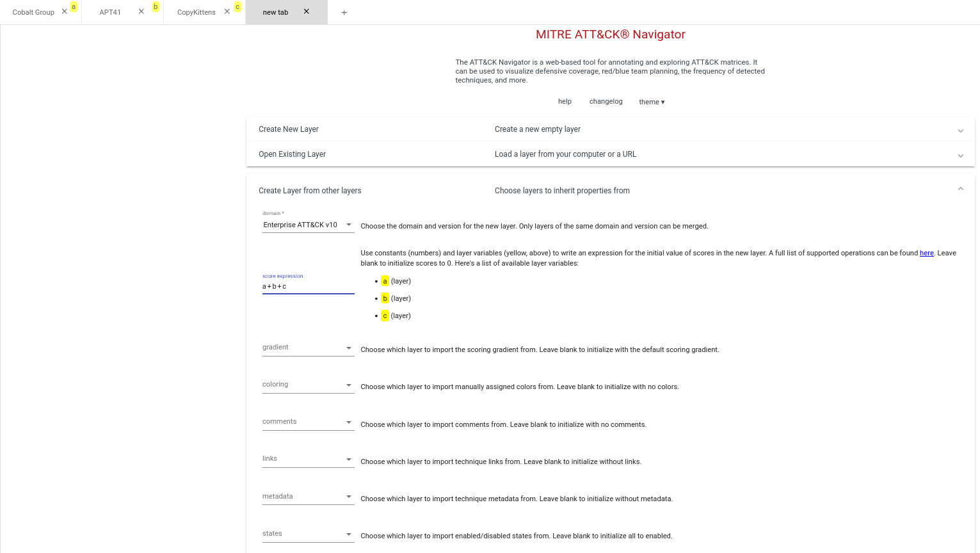Click chevron for Open Existing Layer row

(x=961, y=156)
